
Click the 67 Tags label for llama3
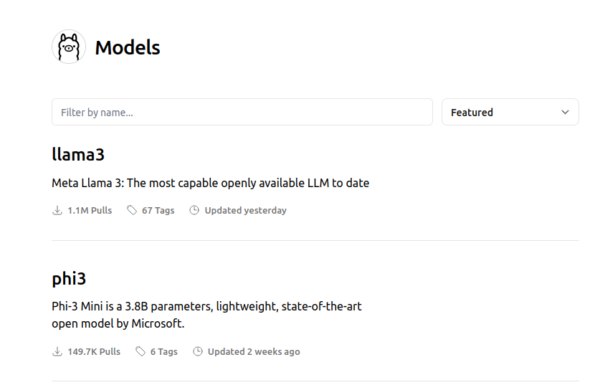(x=158, y=210)
